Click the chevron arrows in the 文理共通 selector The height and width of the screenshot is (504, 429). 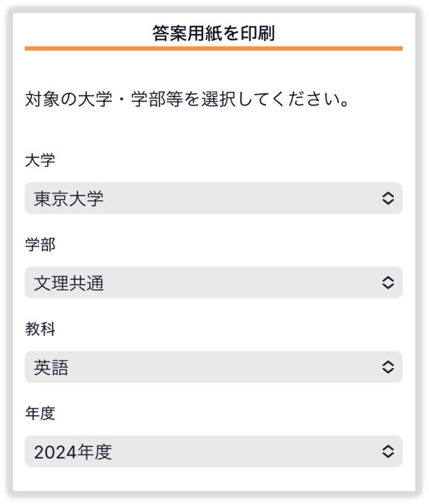click(388, 283)
